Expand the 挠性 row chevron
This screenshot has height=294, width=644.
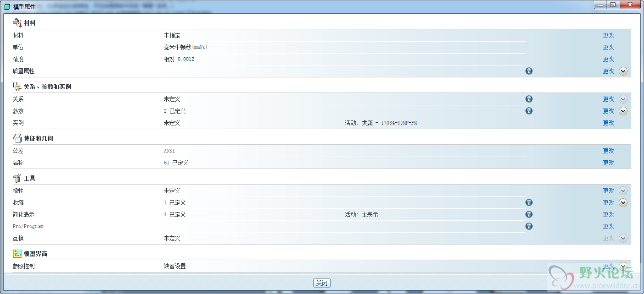pyautogui.click(x=623, y=191)
